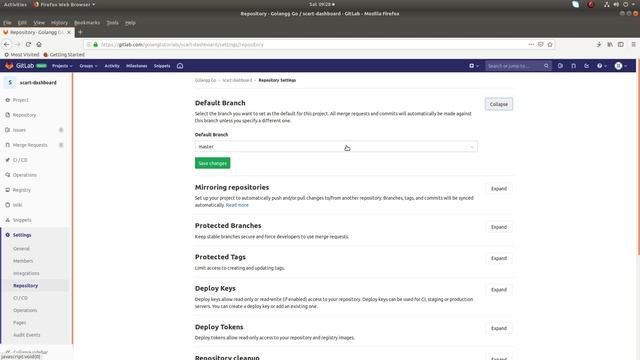Click the search magnifier icon
This screenshot has height=360, width=640.
click(x=546, y=66)
